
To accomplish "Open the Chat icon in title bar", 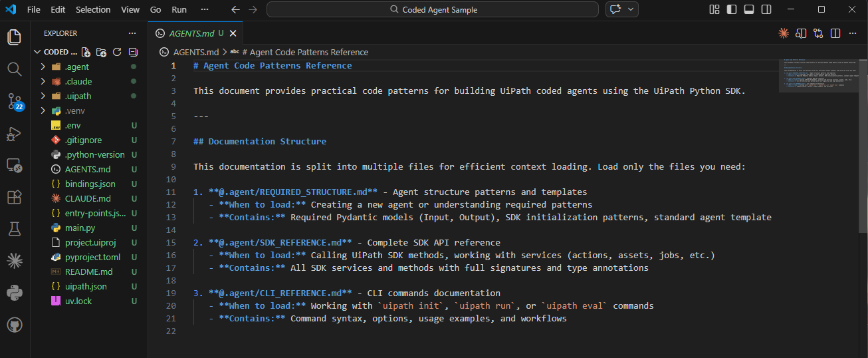I will coord(615,9).
